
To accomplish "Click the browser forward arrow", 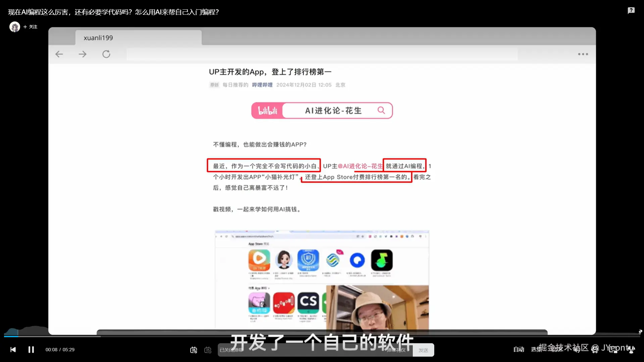I will (83, 54).
